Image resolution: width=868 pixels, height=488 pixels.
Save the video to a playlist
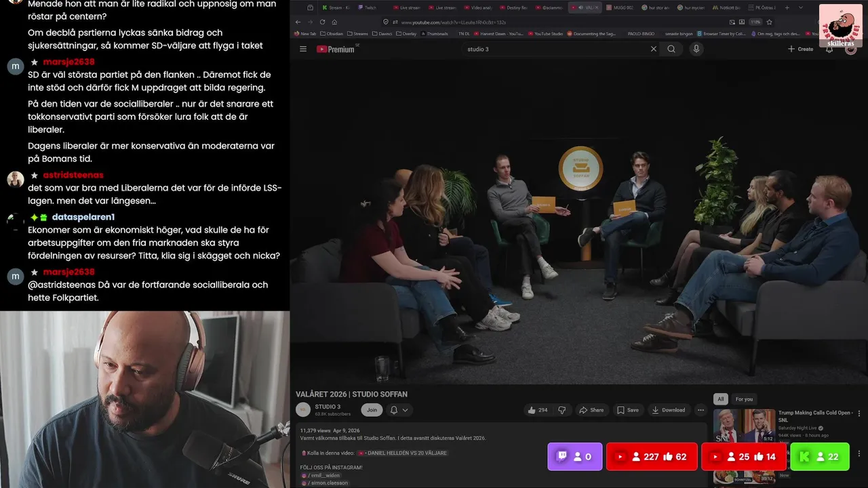[627, 410]
